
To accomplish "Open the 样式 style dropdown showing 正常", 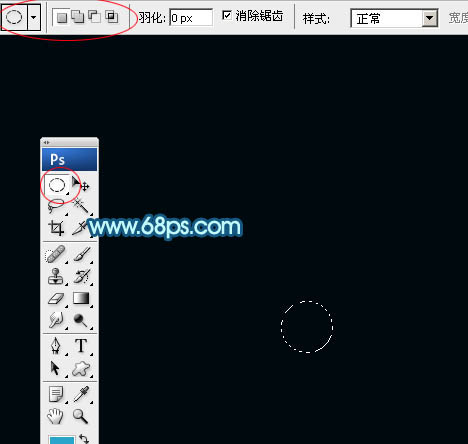I will [x=394, y=18].
